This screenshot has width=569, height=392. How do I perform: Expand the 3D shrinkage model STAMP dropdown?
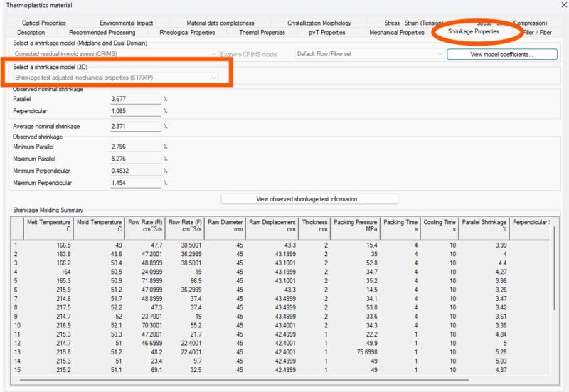coord(214,77)
